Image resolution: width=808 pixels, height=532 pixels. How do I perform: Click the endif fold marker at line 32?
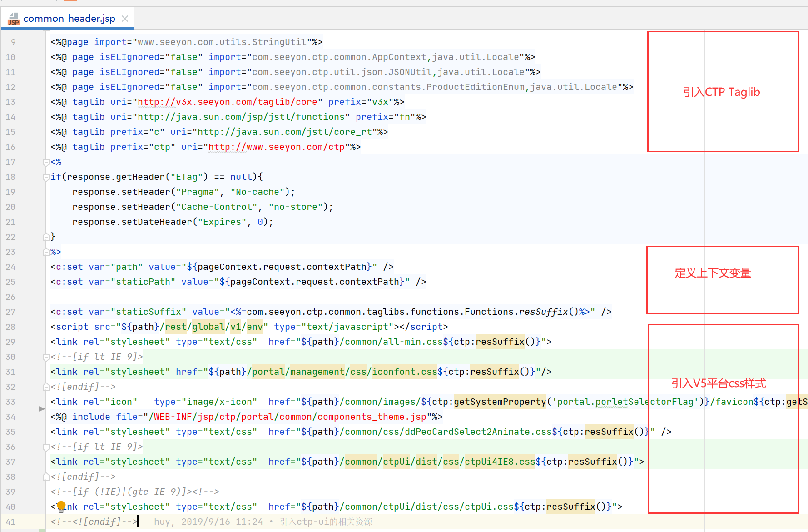click(x=45, y=387)
